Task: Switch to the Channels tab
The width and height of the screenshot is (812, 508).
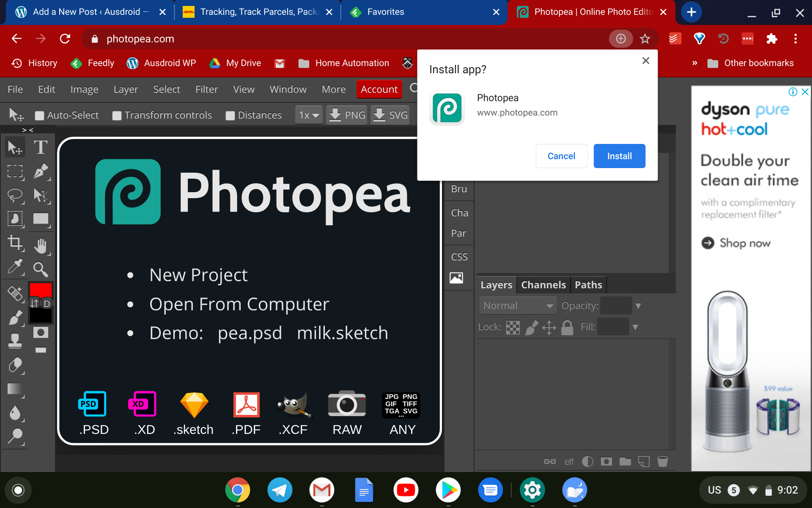Action: 543,285
